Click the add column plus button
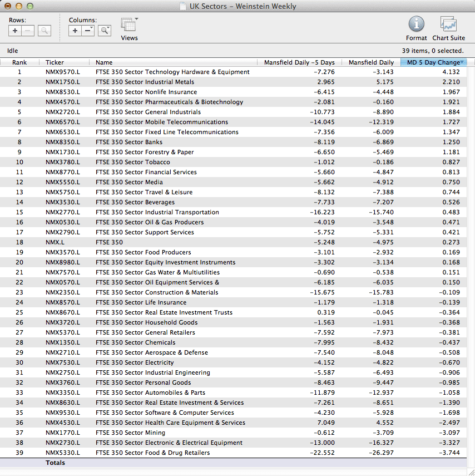 (x=76, y=31)
